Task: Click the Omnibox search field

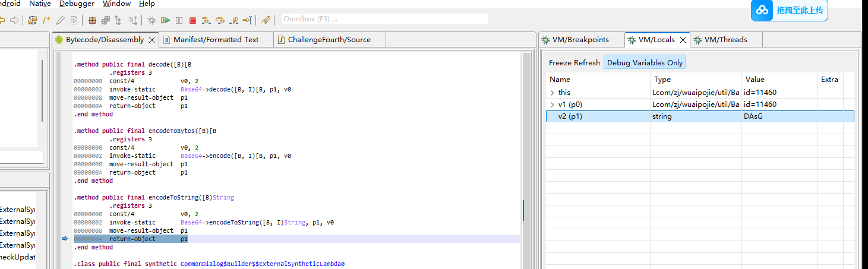Action: [x=384, y=19]
